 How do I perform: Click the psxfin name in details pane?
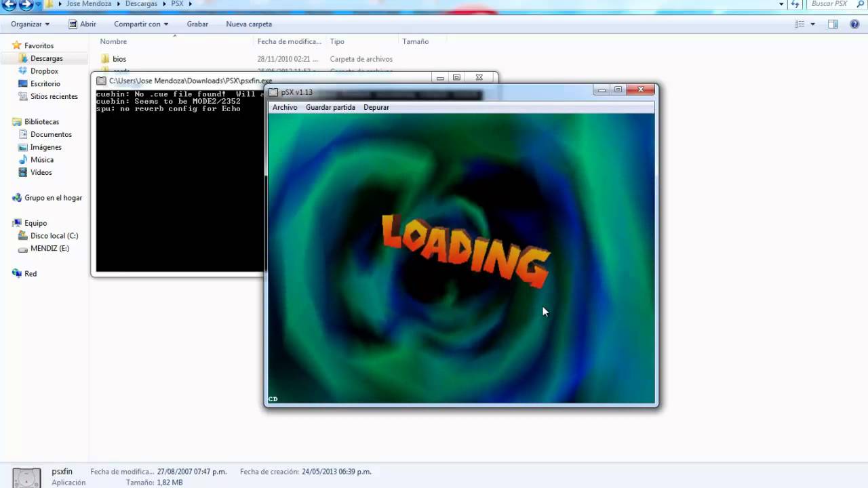62,471
